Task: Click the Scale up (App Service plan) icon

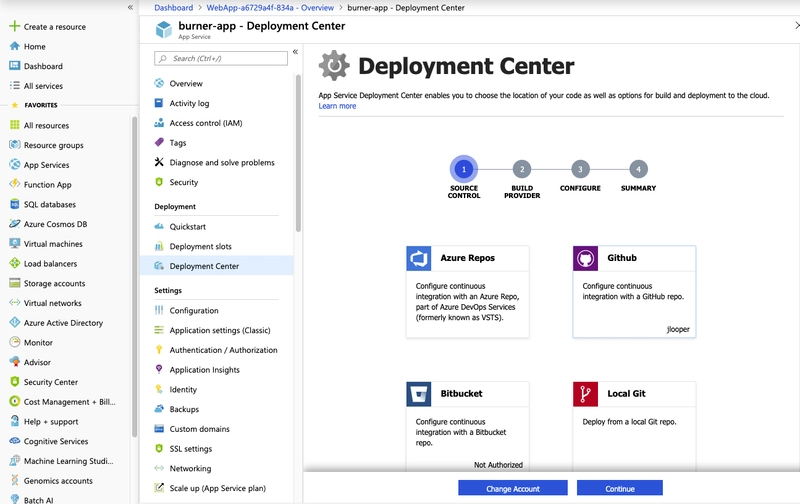Action: (x=159, y=488)
